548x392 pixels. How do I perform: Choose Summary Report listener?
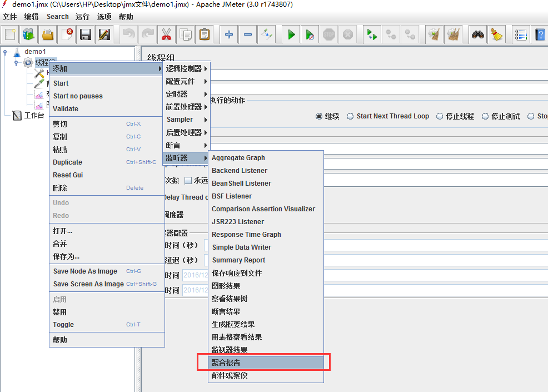click(x=266, y=260)
